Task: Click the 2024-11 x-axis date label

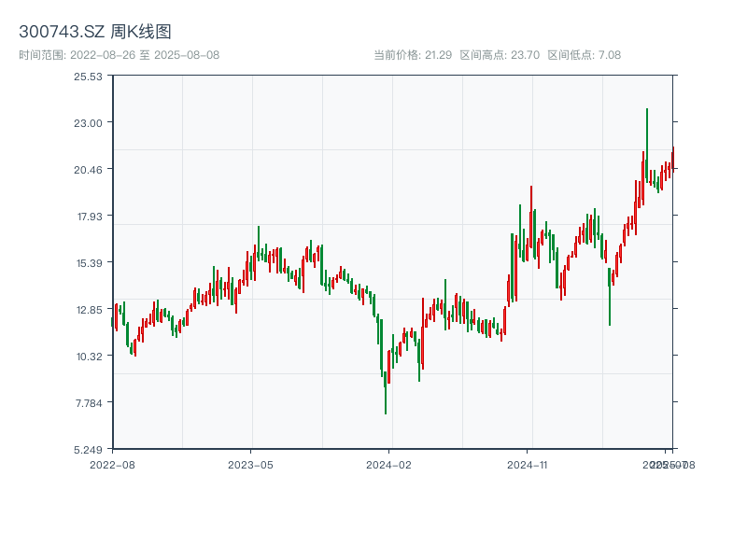Action: (x=527, y=464)
